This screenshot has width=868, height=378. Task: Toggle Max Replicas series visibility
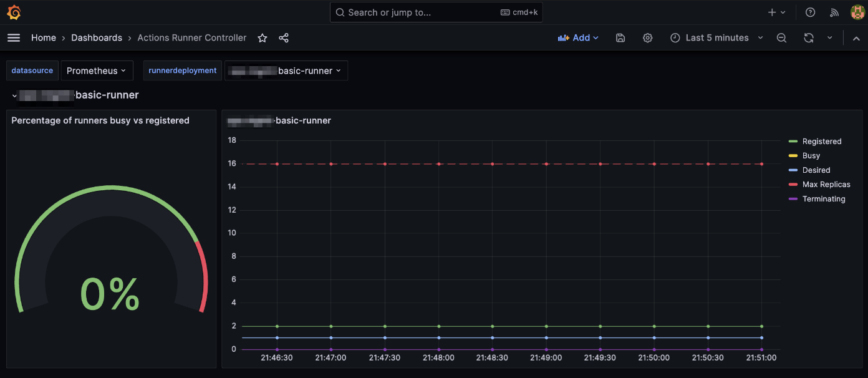coord(826,185)
